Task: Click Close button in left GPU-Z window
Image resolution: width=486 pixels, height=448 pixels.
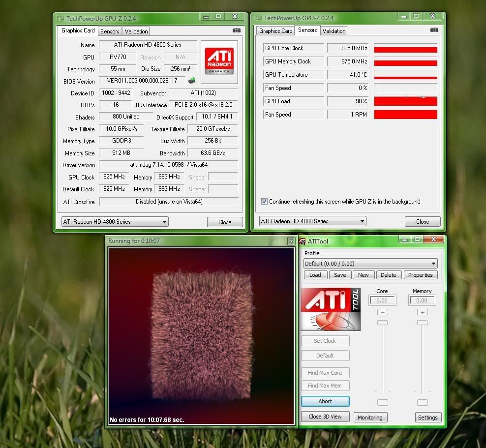Action: pyautogui.click(x=225, y=222)
